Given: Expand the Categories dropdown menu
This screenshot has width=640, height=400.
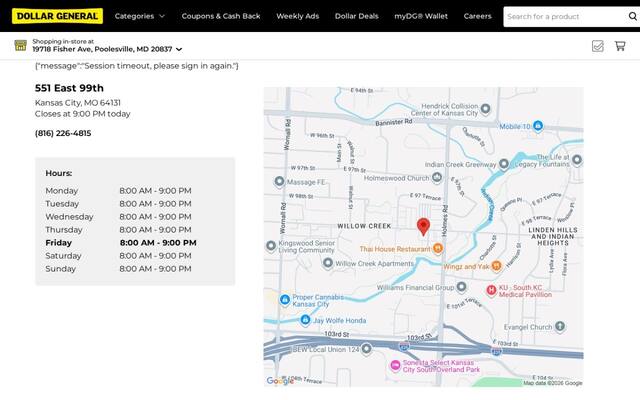Looking at the screenshot, I should coord(140,16).
